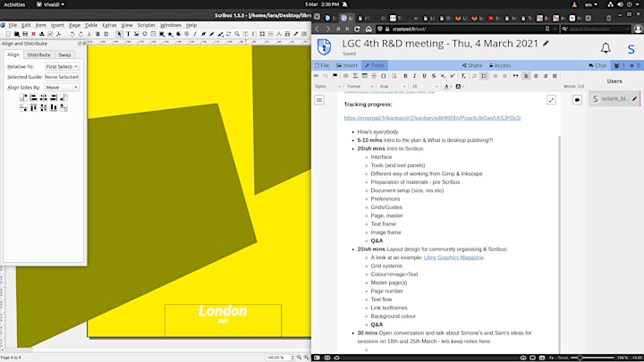This screenshot has width=644, height=362.
Task: Click center on vertical axis icon in Align panel
Action: coord(44,97)
